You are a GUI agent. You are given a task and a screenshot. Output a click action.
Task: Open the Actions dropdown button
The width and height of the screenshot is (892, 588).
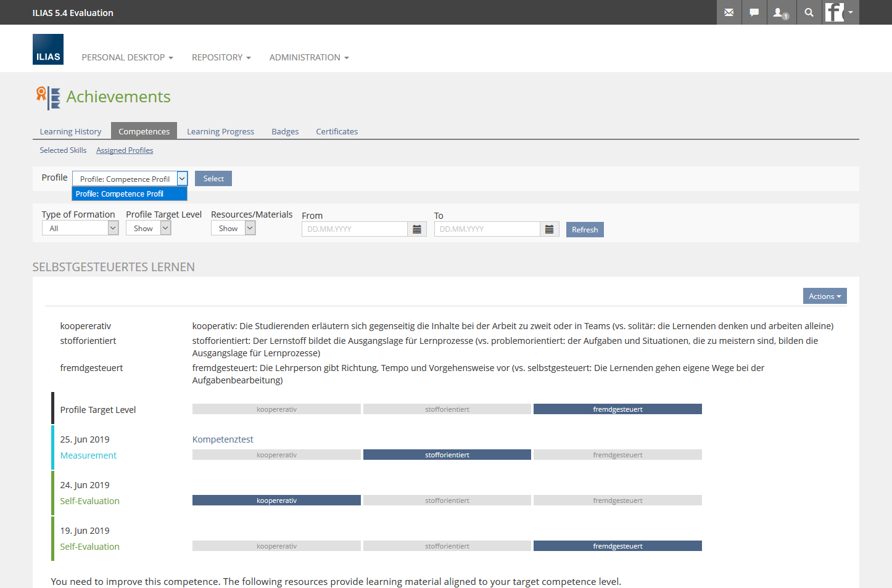tap(824, 296)
